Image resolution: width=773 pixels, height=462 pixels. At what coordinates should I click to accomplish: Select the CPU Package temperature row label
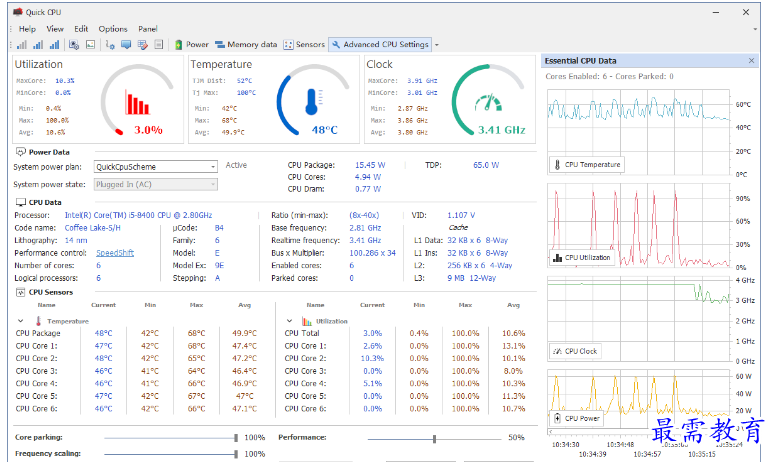(38, 333)
